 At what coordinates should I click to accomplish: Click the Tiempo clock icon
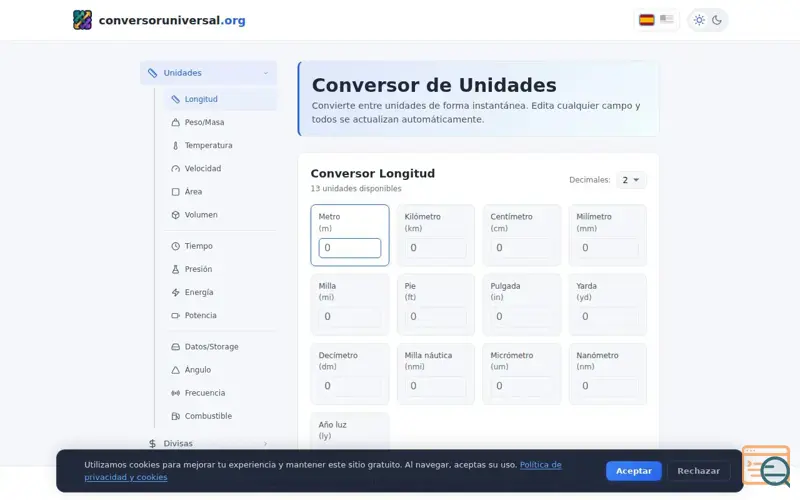click(x=176, y=246)
